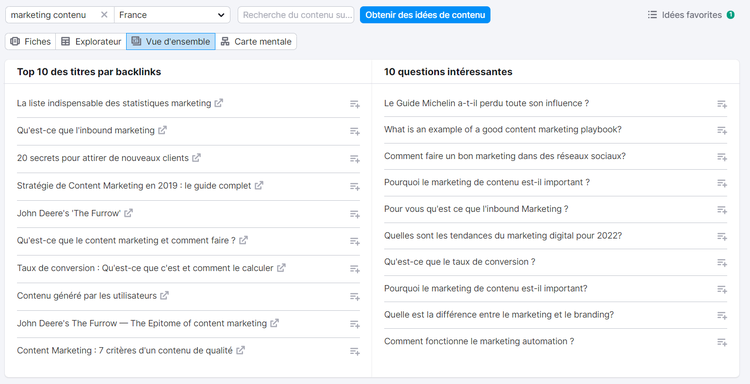Add 'Qu'est-ce que l'inbound marketing' to favorites

coord(354,131)
